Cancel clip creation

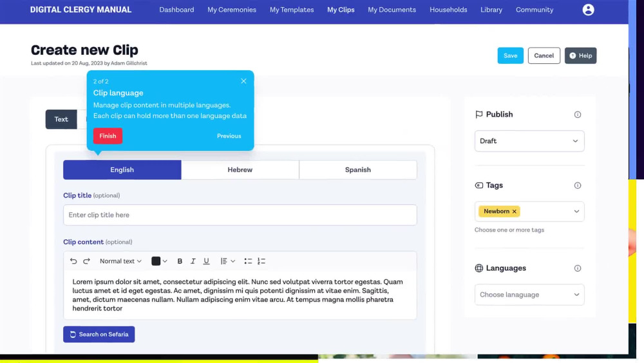[544, 55]
